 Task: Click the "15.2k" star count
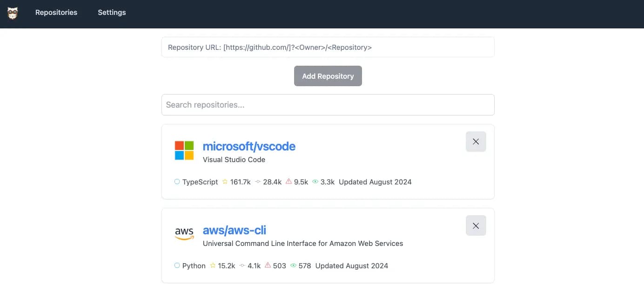(x=227, y=266)
